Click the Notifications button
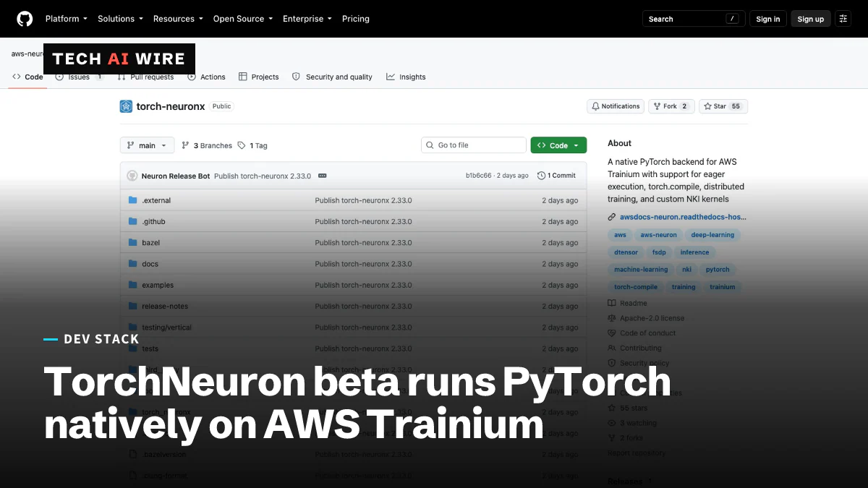Screen dimensions: 868x488 pos(615,106)
